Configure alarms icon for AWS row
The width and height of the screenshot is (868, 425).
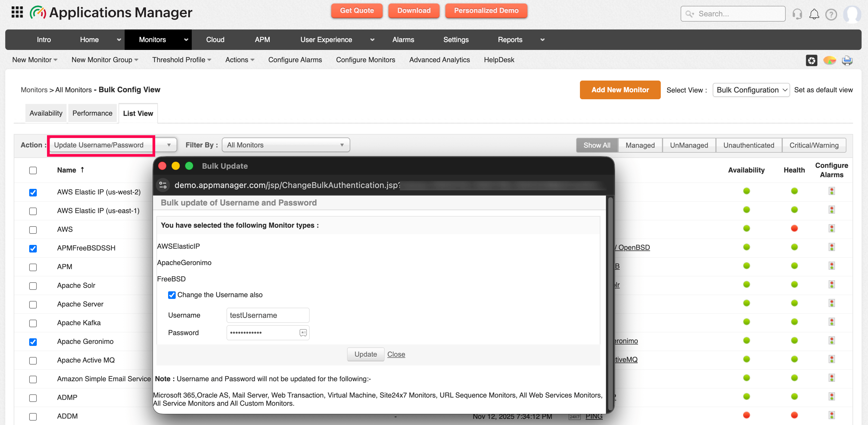click(832, 229)
